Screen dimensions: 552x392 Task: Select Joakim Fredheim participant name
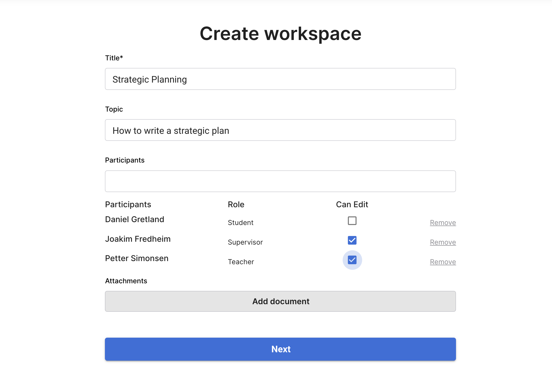tap(138, 239)
